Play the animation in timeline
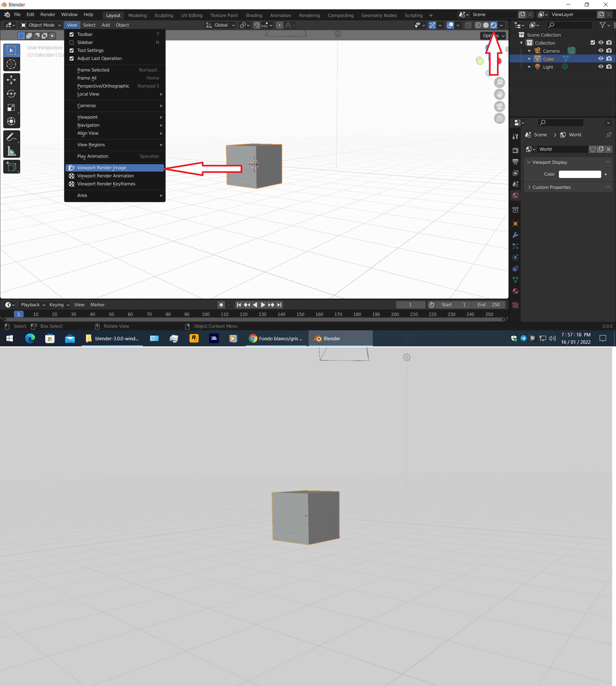This screenshot has height=686, width=616. (x=263, y=305)
